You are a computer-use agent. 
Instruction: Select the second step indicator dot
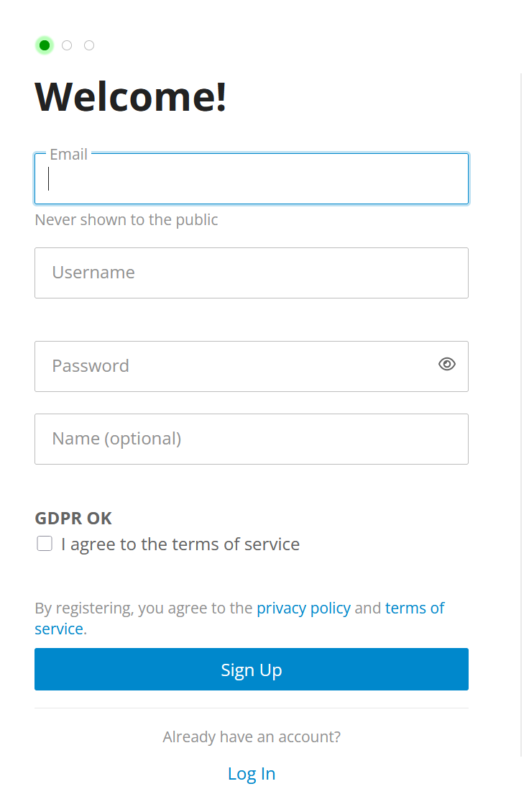67,45
